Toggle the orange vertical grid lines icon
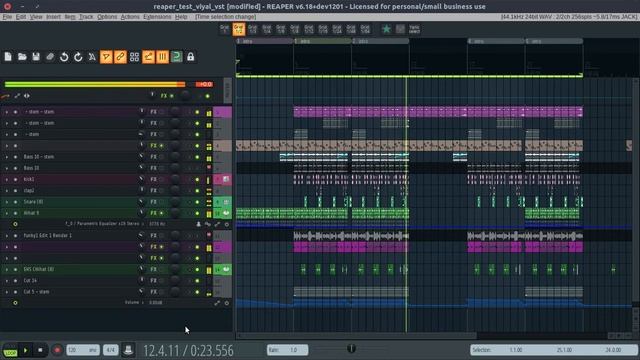The height and width of the screenshot is (360, 640). coord(162,57)
